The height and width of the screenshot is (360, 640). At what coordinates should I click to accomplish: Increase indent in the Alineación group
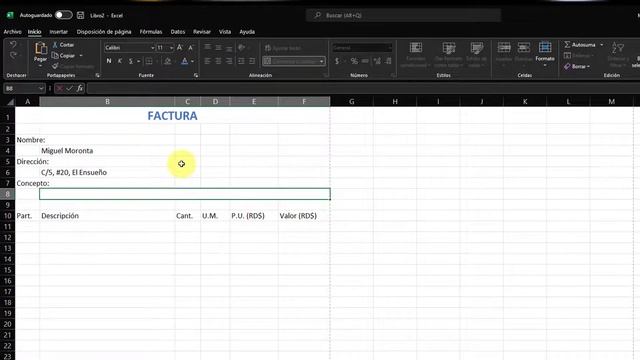click(252, 61)
